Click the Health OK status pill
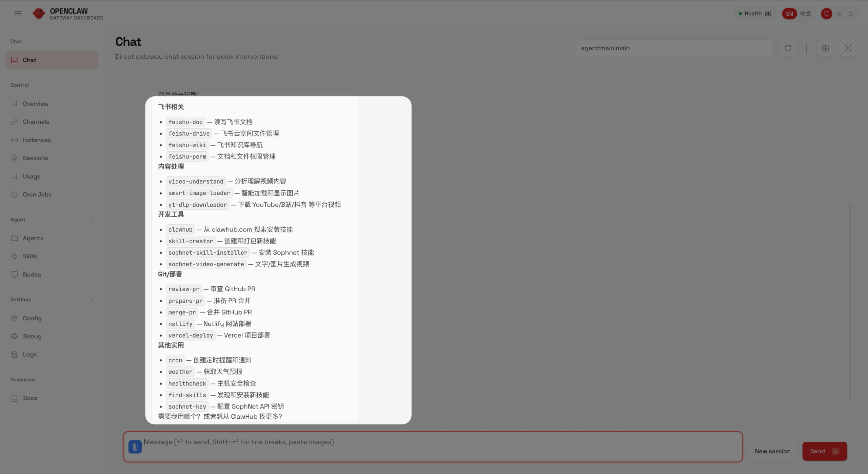The image size is (868, 474). point(755,14)
